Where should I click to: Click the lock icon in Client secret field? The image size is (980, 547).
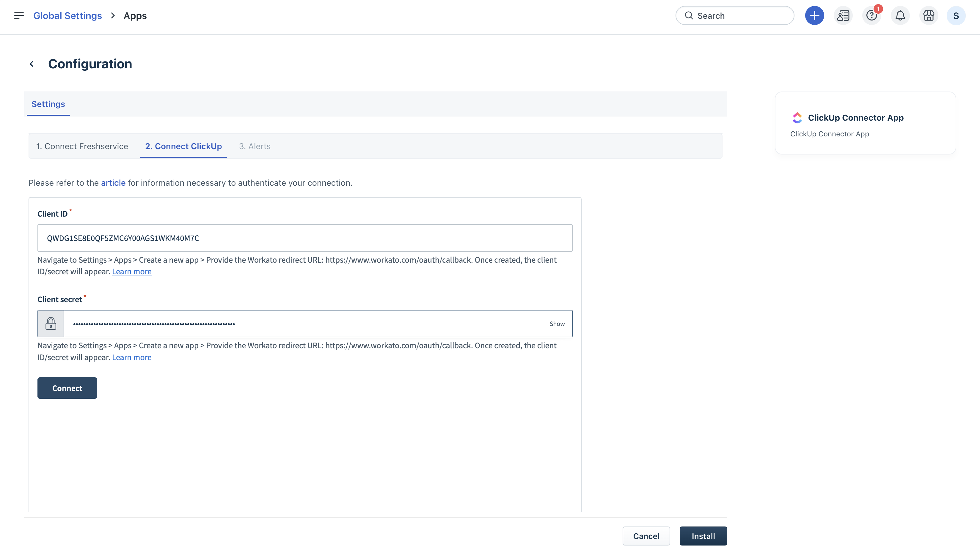pyautogui.click(x=51, y=324)
